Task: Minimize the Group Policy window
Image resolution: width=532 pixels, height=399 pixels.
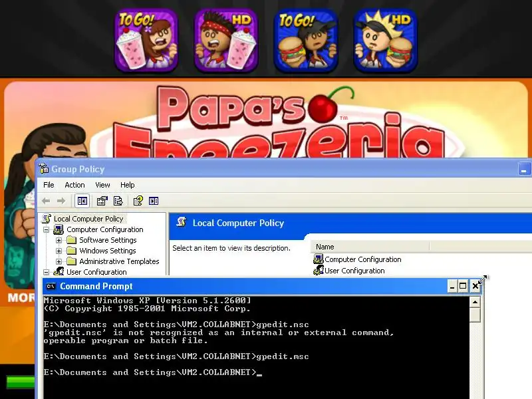Action: [x=524, y=169]
